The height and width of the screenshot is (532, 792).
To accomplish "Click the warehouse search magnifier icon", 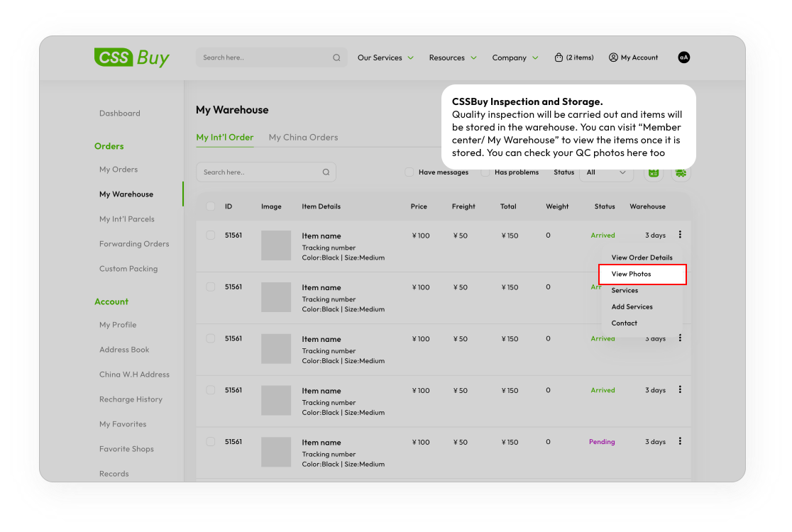I will (326, 172).
